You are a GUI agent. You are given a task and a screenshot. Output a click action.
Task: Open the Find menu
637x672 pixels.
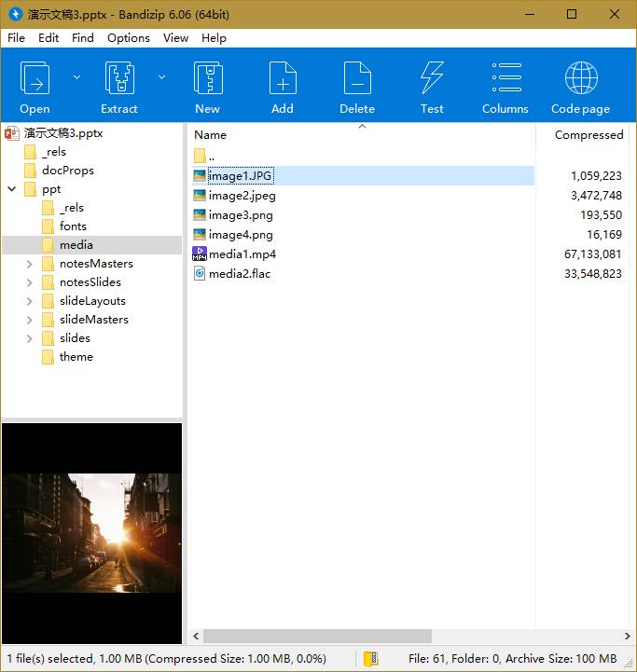pos(83,38)
